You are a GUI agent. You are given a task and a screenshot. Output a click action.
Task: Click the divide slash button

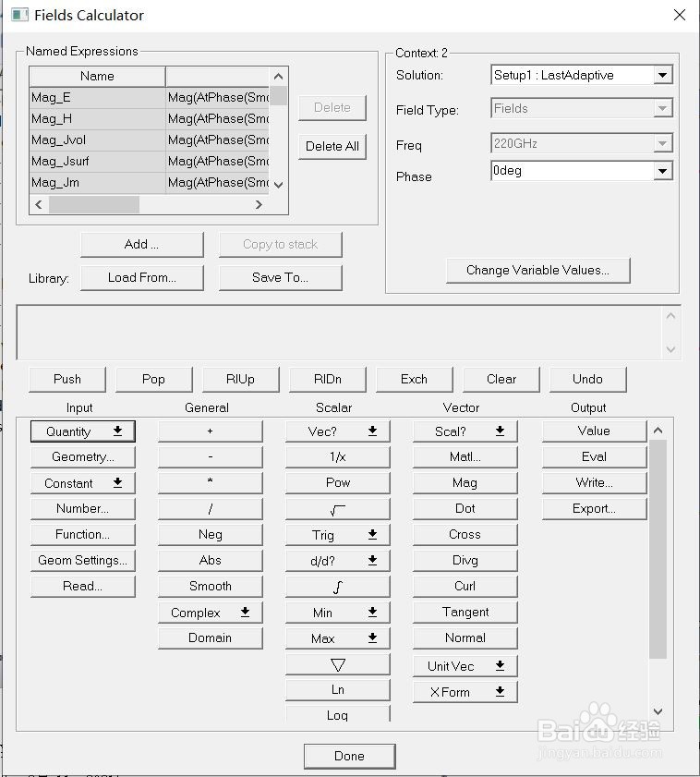pyautogui.click(x=210, y=509)
